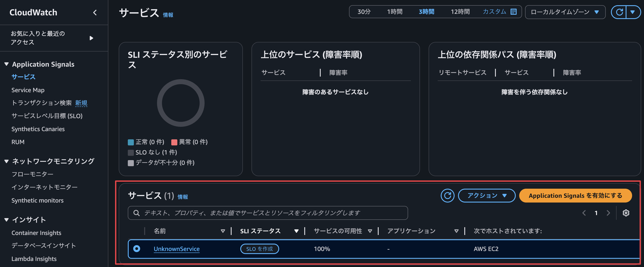The image size is (644, 267).
Task: Click the SLO なし dark legend swatch
Action: click(x=131, y=153)
